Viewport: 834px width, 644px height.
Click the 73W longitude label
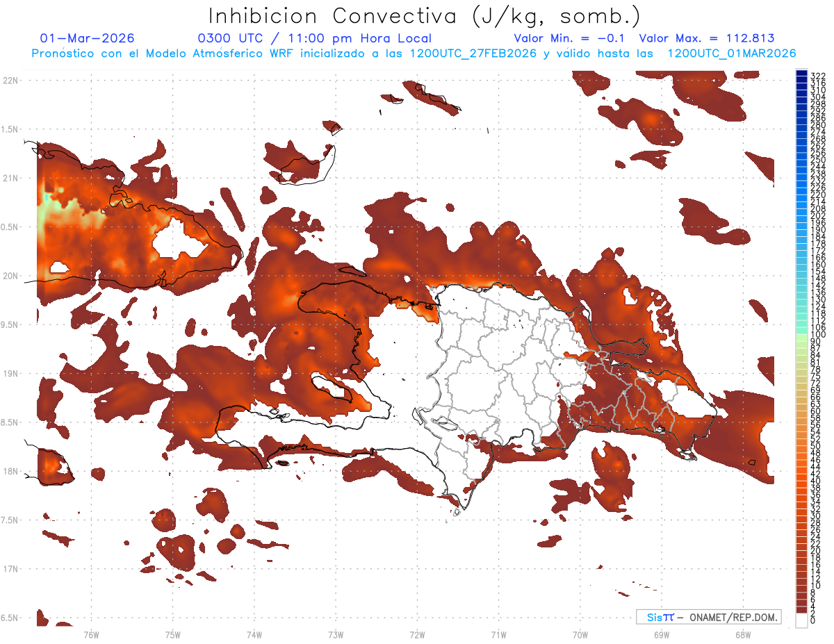coord(336,634)
